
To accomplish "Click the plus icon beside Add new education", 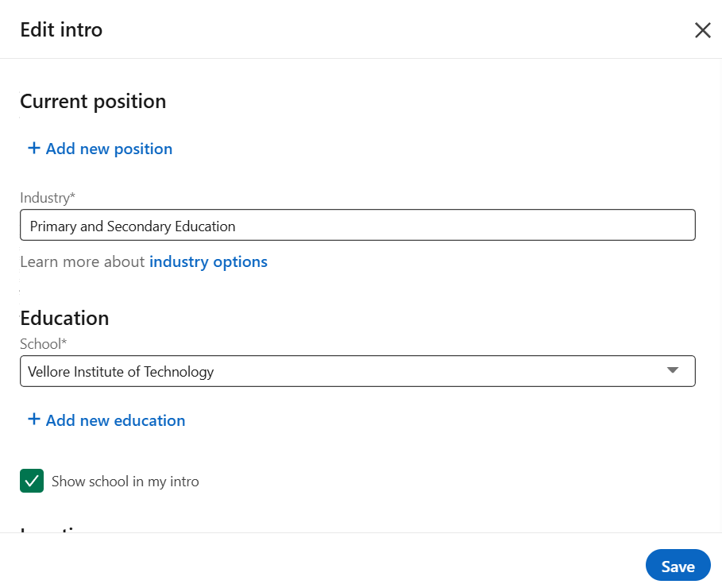I will coord(34,420).
